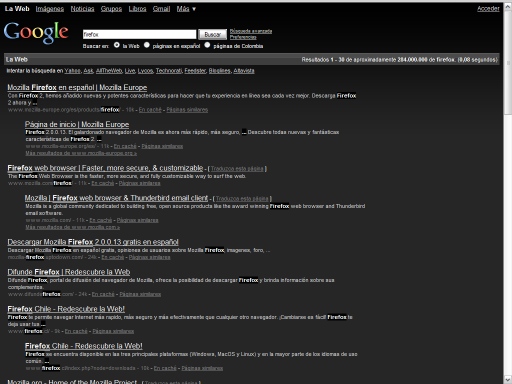Try the search on AllTheWeb
Image resolution: width=512 pixels, height=384 pixels.
coord(109,71)
